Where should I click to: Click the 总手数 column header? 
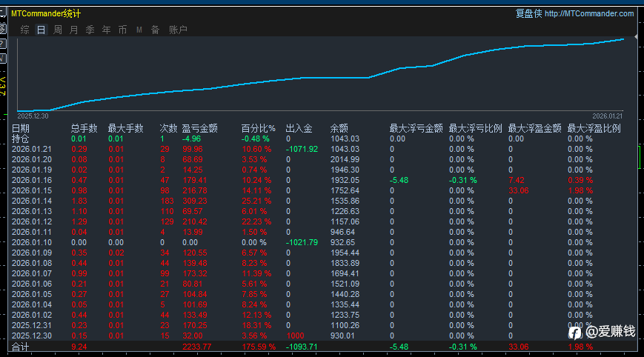coord(84,128)
